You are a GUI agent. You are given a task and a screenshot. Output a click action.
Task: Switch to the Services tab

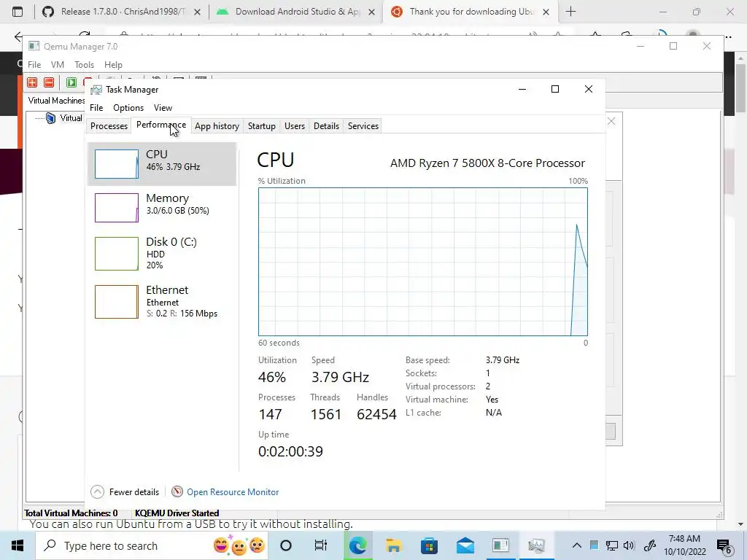coord(363,126)
